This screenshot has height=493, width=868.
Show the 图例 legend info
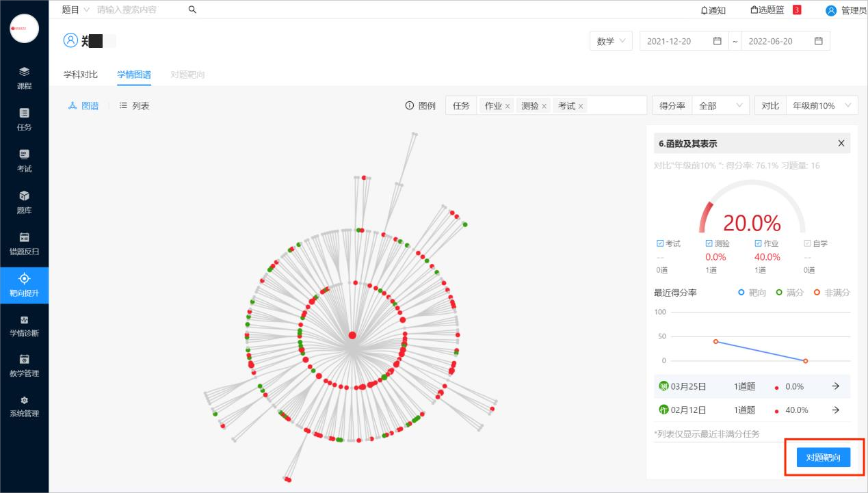click(x=420, y=105)
